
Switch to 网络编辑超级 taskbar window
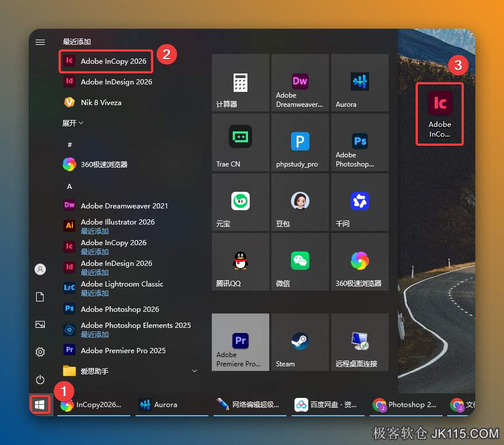pyautogui.click(x=250, y=405)
